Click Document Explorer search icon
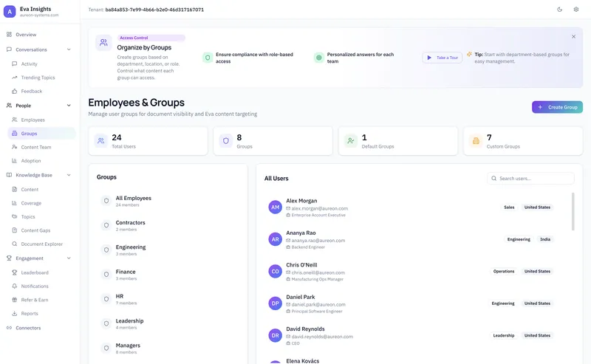Screen dimensions: 591x364 pyautogui.click(x=14, y=244)
